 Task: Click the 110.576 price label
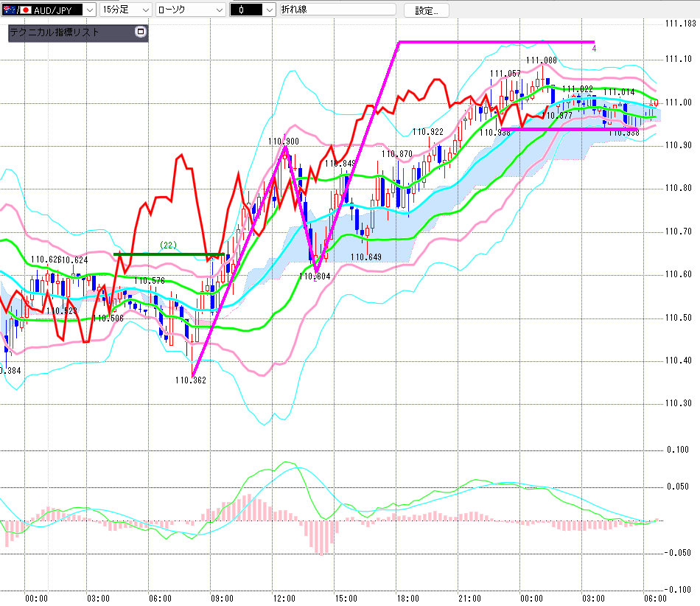pos(150,281)
